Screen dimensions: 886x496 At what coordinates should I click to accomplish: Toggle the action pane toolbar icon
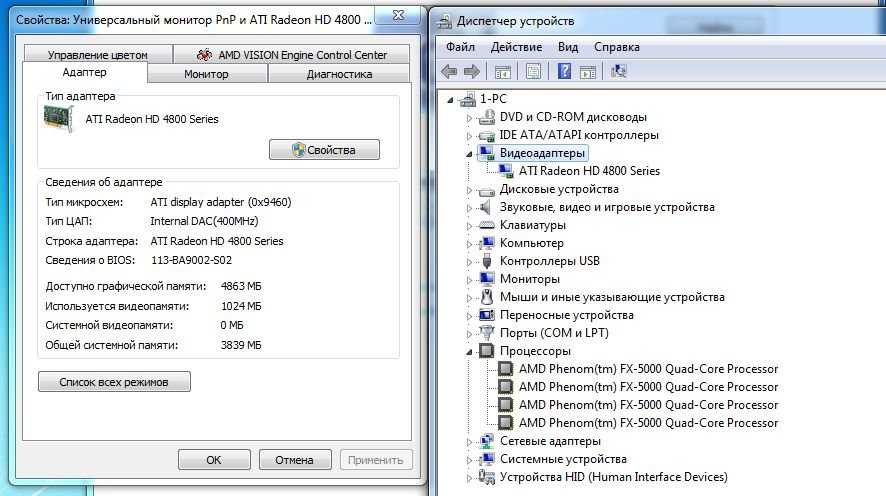point(588,72)
